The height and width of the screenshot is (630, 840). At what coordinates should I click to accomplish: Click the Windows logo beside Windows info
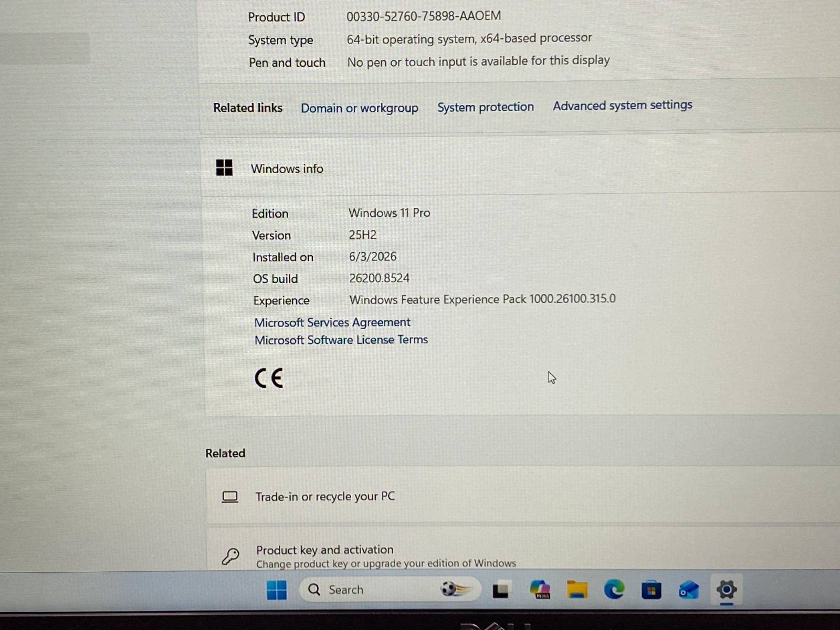pyautogui.click(x=224, y=168)
